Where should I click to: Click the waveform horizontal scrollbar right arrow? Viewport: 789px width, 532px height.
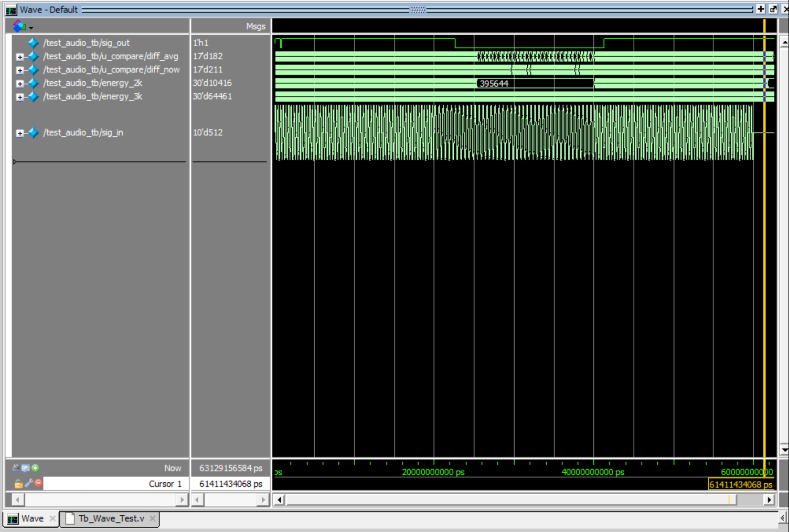769,500
